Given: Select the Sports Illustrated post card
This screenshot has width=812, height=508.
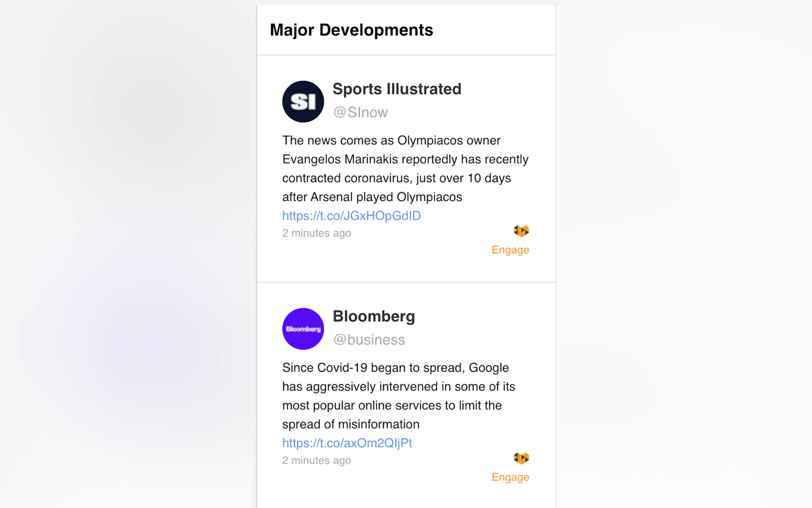Looking at the screenshot, I should point(406,169).
